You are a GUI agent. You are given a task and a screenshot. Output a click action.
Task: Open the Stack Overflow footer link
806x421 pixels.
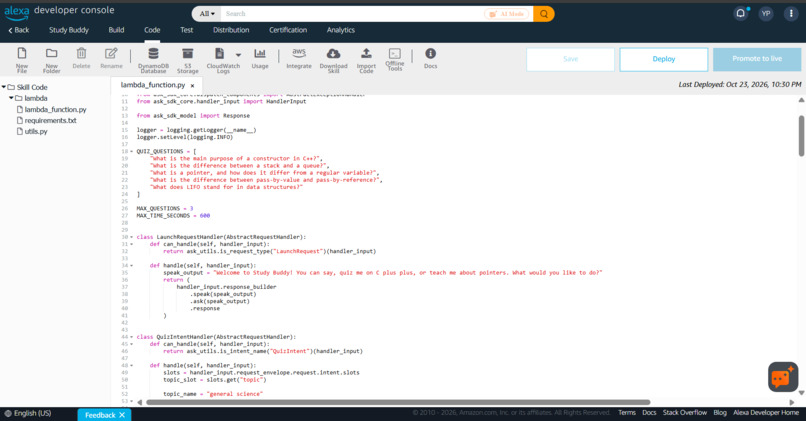pyautogui.click(x=685, y=413)
